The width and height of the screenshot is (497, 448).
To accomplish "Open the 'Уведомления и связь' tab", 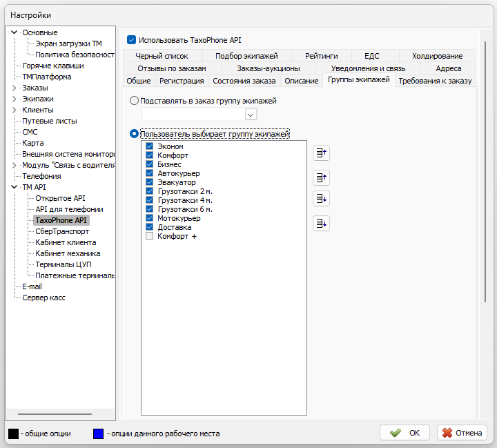I will point(369,68).
